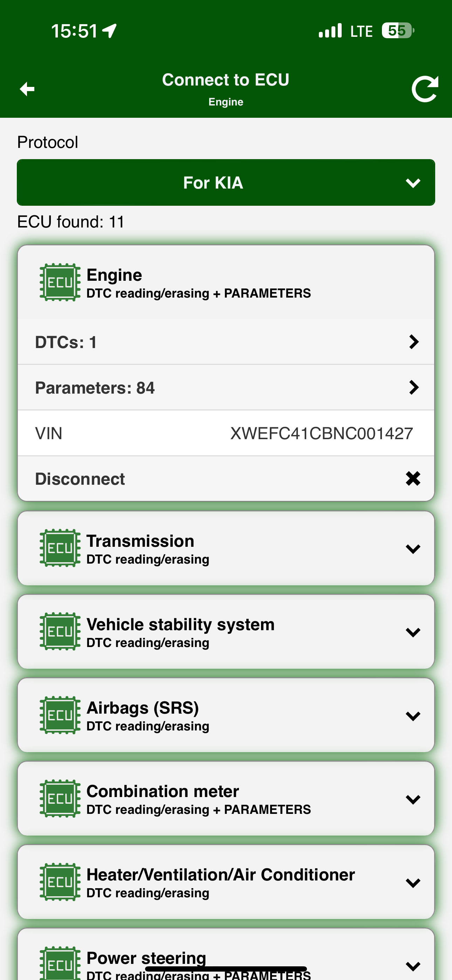Tap the Disconnect button

coord(226,478)
